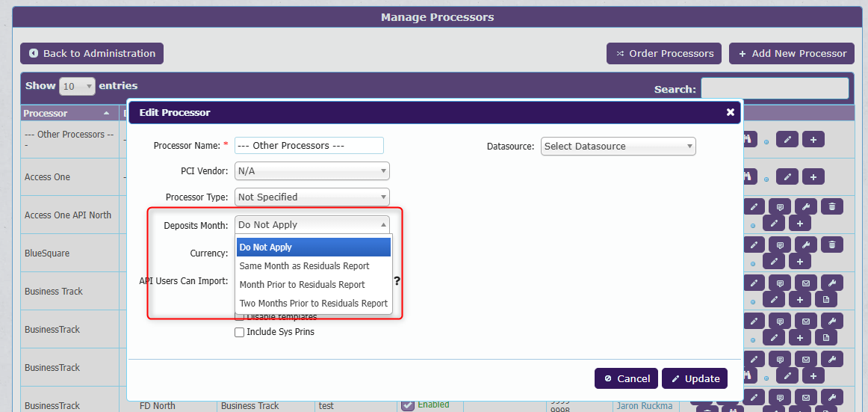
Task: Click the pencil edit icon for Other Processors row
Action: click(x=787, y=140)
